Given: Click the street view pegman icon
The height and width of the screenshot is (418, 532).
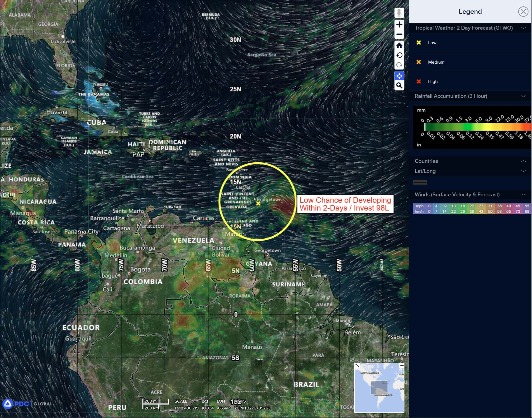Looking at the screenshot, I should [x=399, y=13].
